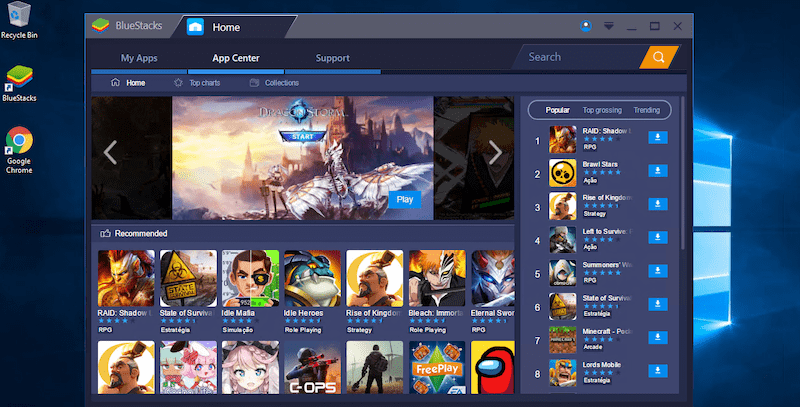Open State of Survival recommended app

click(x=188, y=278)
